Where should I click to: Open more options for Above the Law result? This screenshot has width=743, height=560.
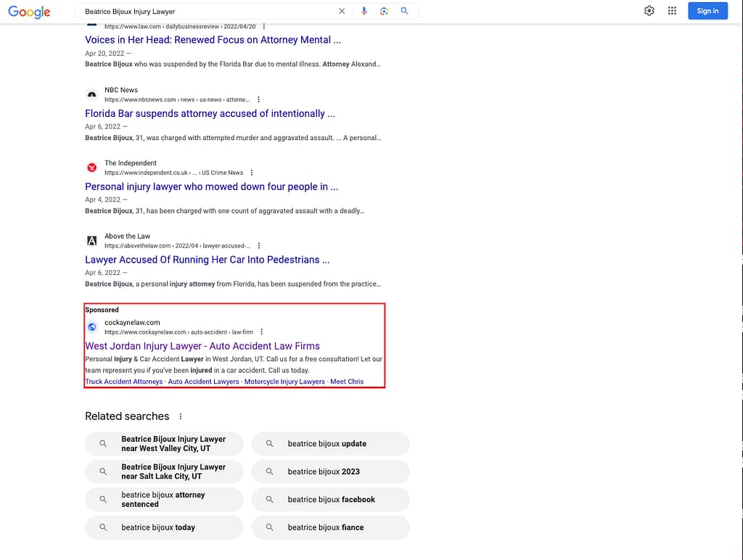click(259, 245)
